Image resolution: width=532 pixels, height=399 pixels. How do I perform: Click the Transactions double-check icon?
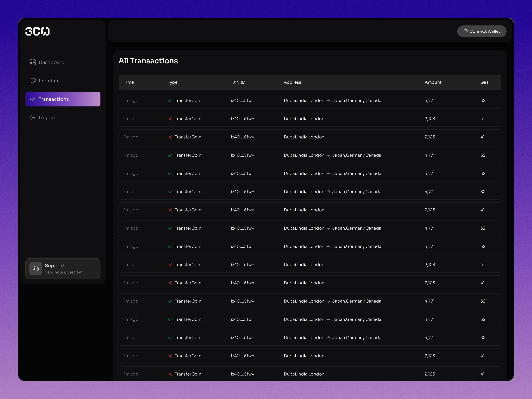[x=33, y=99]
